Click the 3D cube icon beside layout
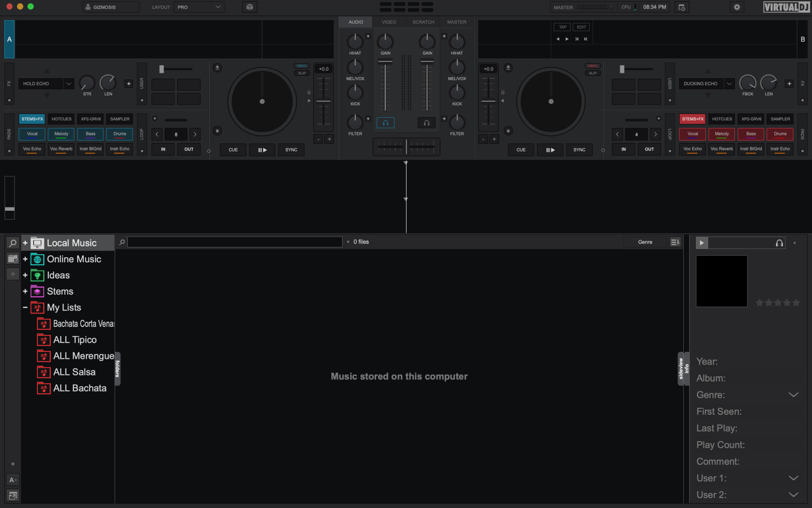 [x=250, y=7]
